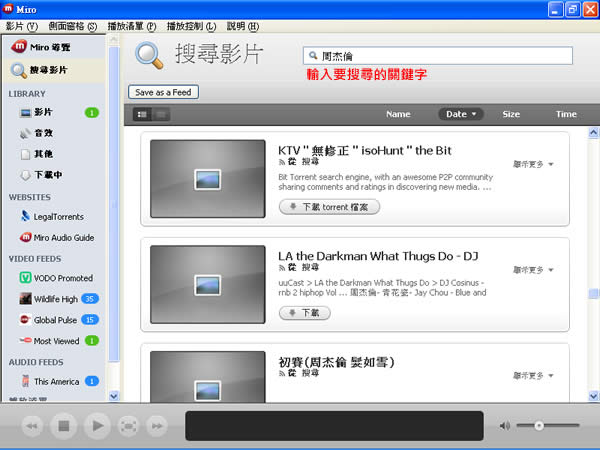
Task: Switch to standard view toggle next to list view
Action: pyautogui.click(x=161, y=114)
